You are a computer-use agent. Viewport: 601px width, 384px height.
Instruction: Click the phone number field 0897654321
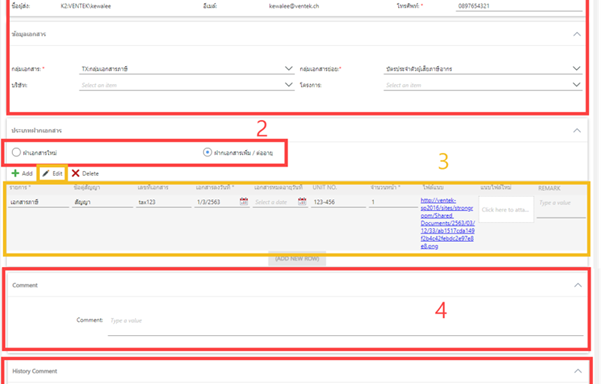pyautogui.click(x=519, y=6)
